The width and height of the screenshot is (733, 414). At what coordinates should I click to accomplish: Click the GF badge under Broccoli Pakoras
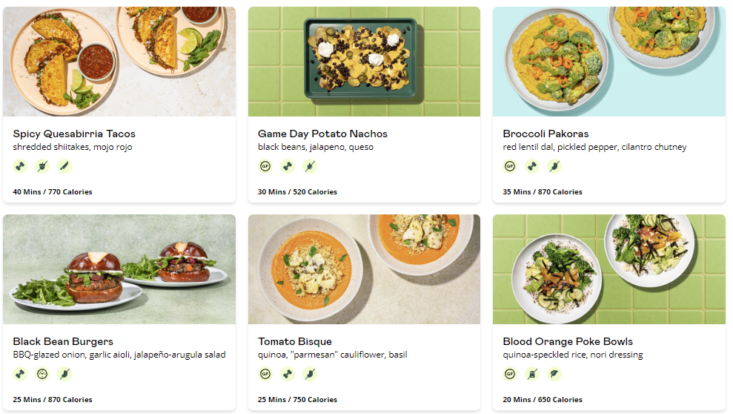point(509,166)
